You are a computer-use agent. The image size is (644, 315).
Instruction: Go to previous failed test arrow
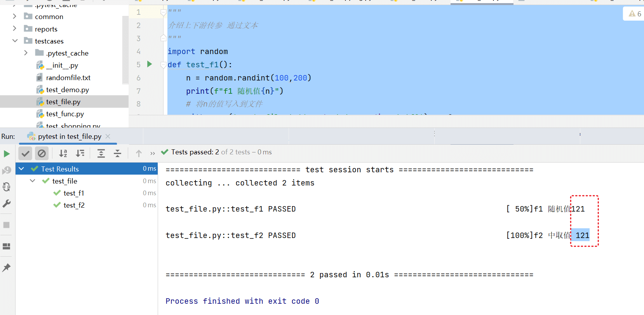[x=139, y=154]
